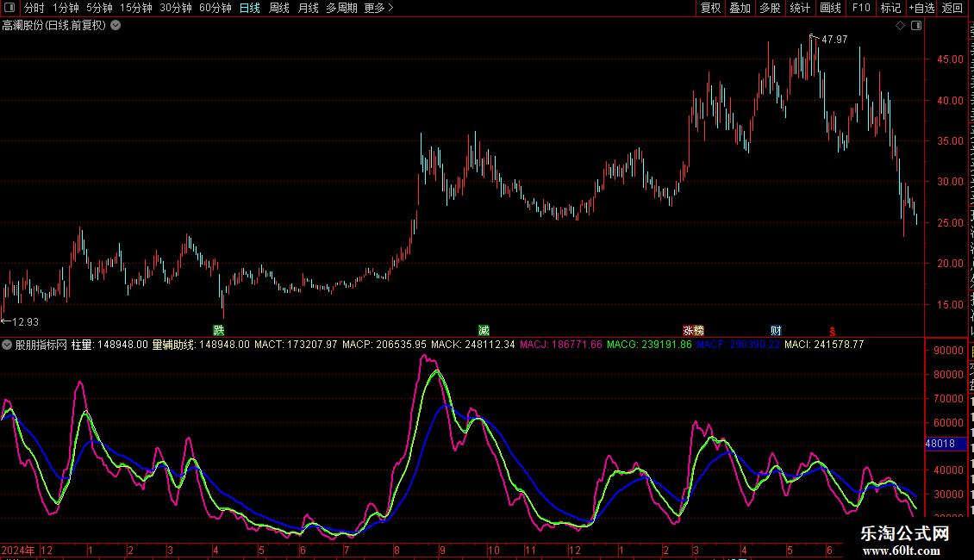Click the magenta MACJ: 186771.66 value
Image resolution: width=974 pixels, height=560 pixels.
pos(561,345)
